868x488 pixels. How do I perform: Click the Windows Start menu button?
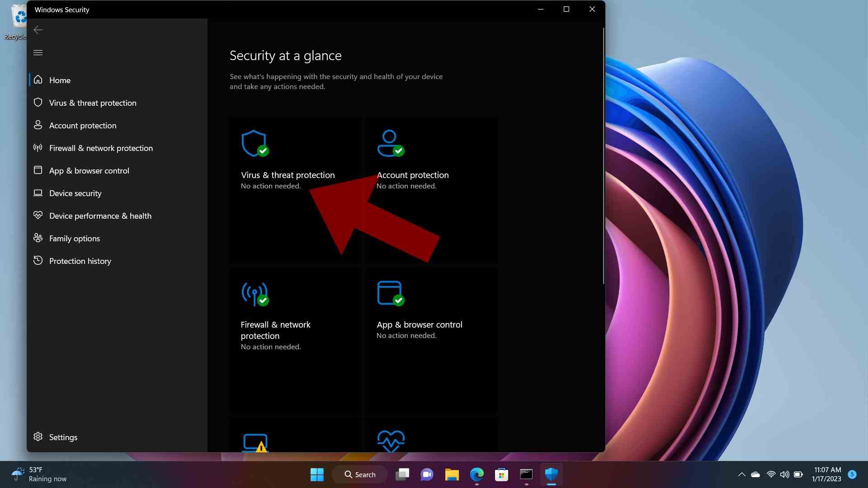point(318,474)
